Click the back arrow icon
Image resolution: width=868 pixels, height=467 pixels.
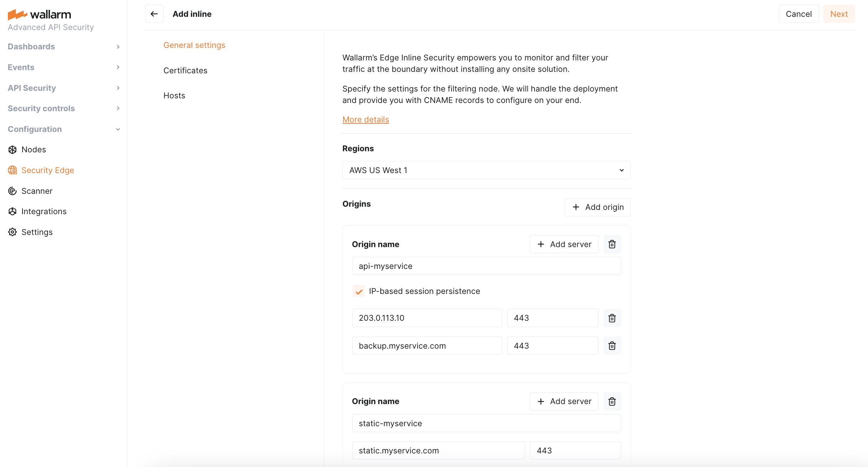[154, 14]
